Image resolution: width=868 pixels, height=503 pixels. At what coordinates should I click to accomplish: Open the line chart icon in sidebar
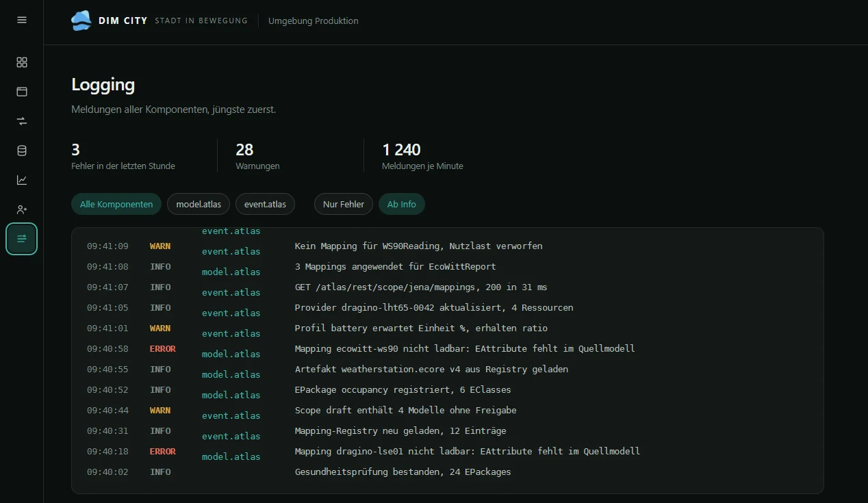click(x=22, y=180)
